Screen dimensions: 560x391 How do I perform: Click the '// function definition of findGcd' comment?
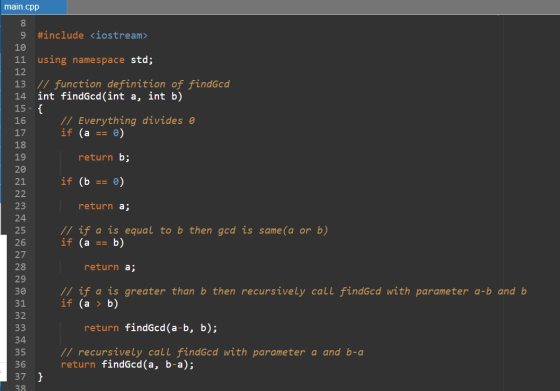coord(134,84)
